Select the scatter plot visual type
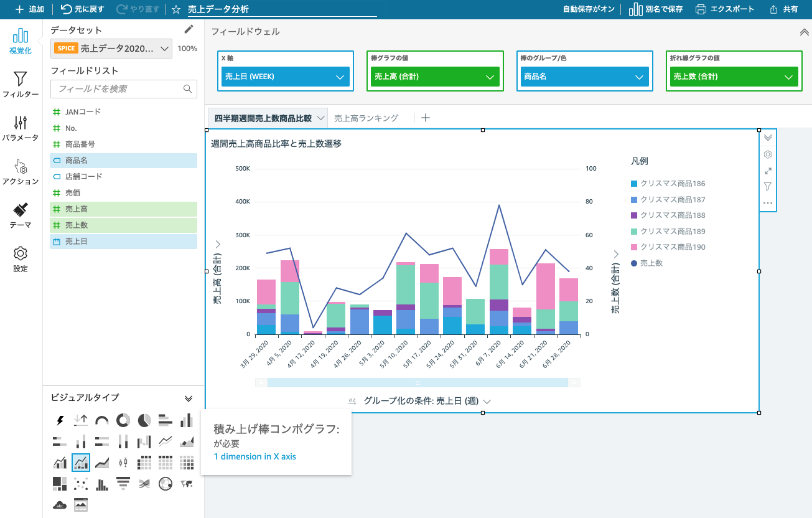Image resolution: width=812 pixels, height=518 pixels. pos(81,484)
